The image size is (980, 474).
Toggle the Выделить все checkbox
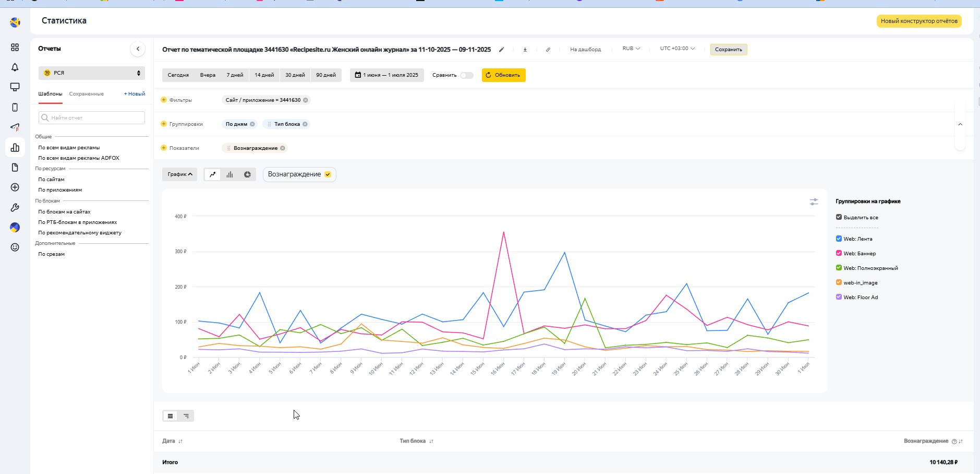839,217
